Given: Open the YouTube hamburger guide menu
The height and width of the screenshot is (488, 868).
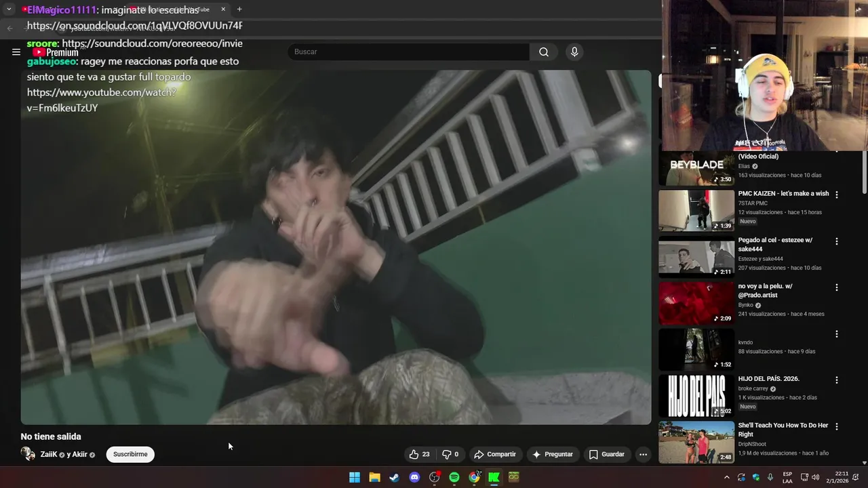Looking at the screenshot, I should (16, 52).
